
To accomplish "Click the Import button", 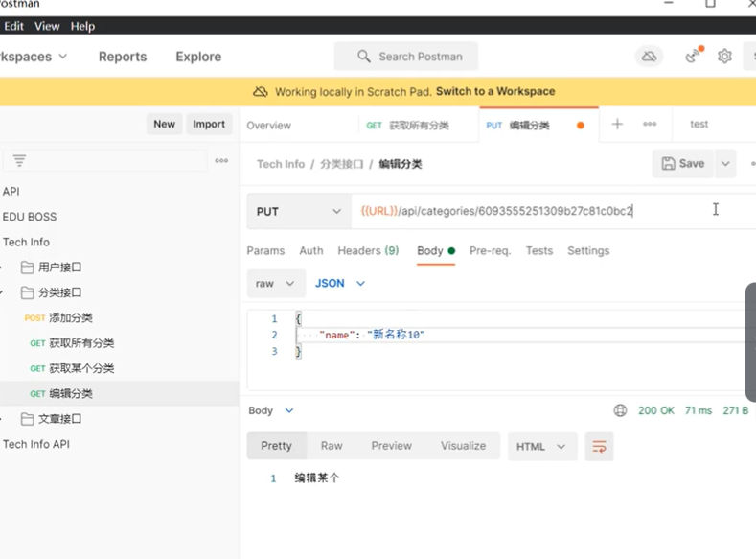I will tap(209, 124).
